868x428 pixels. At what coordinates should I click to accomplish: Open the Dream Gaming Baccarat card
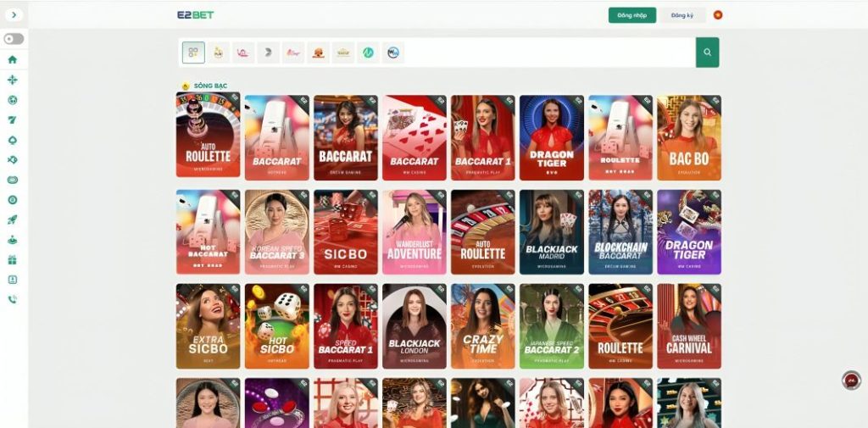[346, 137]
